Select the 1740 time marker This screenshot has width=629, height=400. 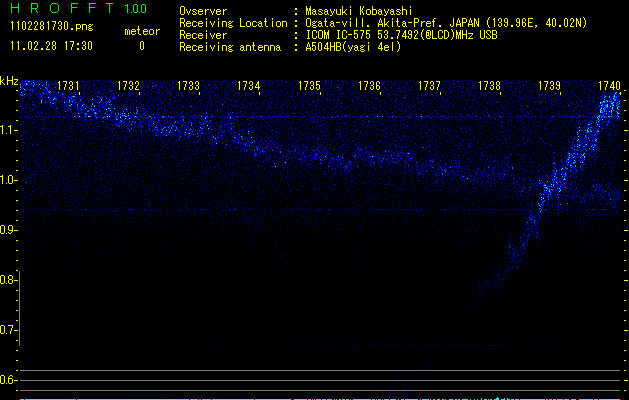[x=609, y=87]
